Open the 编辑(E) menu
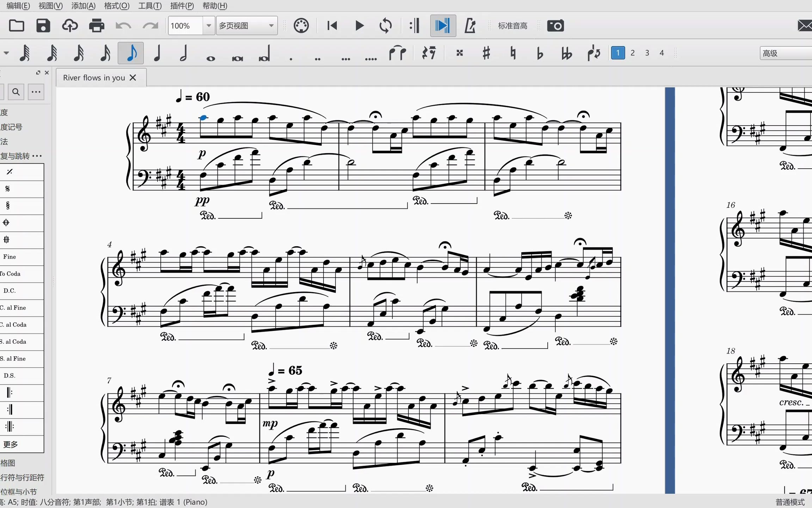Image resolution: width=812 pixels, height=508 pixels. pyautogui.click(x=18, y=6)
